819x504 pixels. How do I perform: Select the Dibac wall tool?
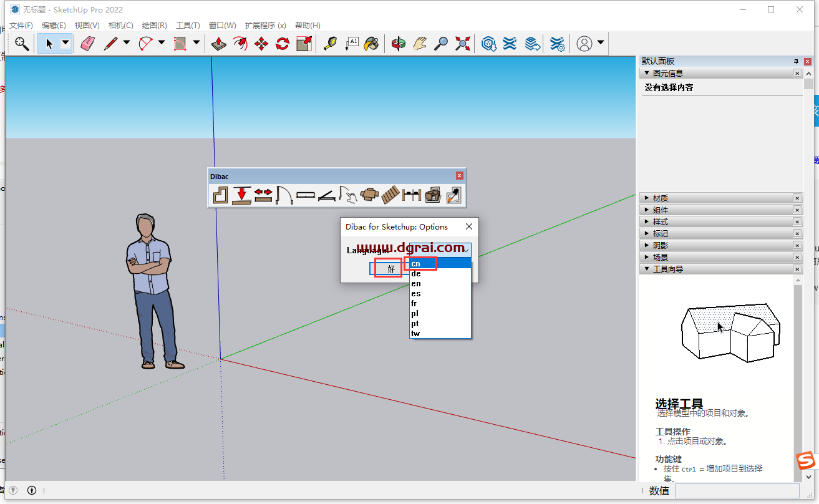tap(221, 196)
